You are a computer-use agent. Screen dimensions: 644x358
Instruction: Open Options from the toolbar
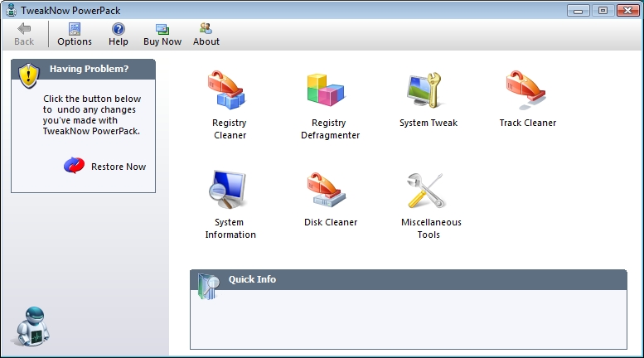75,35
